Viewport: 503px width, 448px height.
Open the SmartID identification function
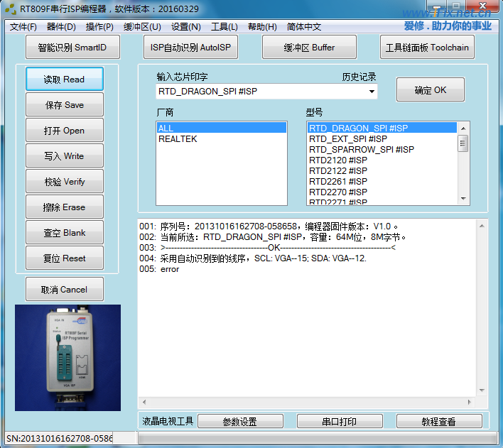coord(72,48)
